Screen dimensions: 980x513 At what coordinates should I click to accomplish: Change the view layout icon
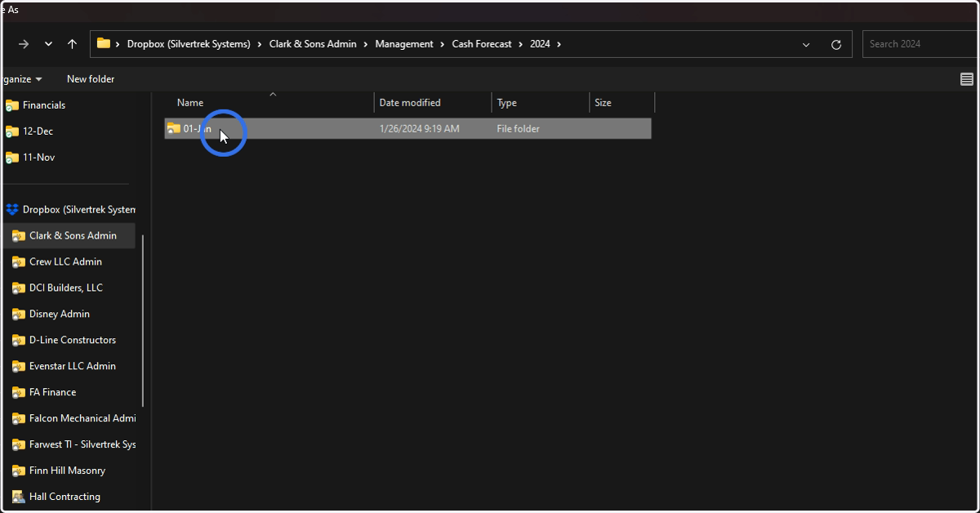click(967, 79)
